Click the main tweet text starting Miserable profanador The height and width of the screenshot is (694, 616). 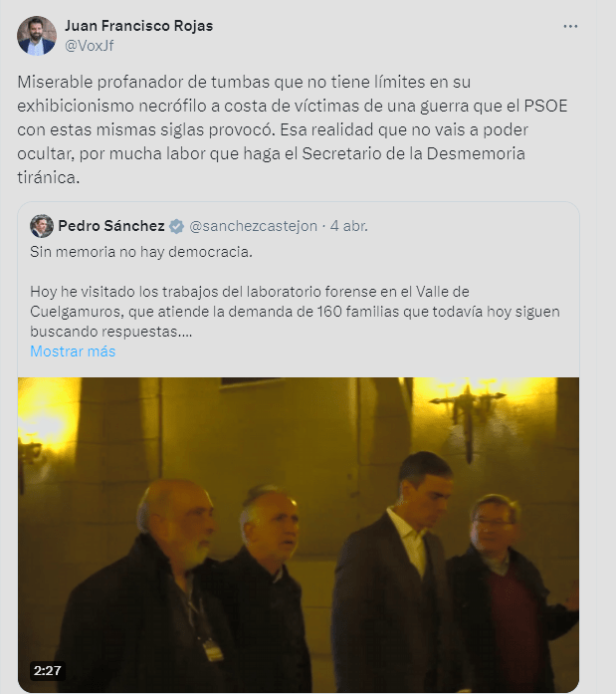pyautogui.click(x=293, y=129)
